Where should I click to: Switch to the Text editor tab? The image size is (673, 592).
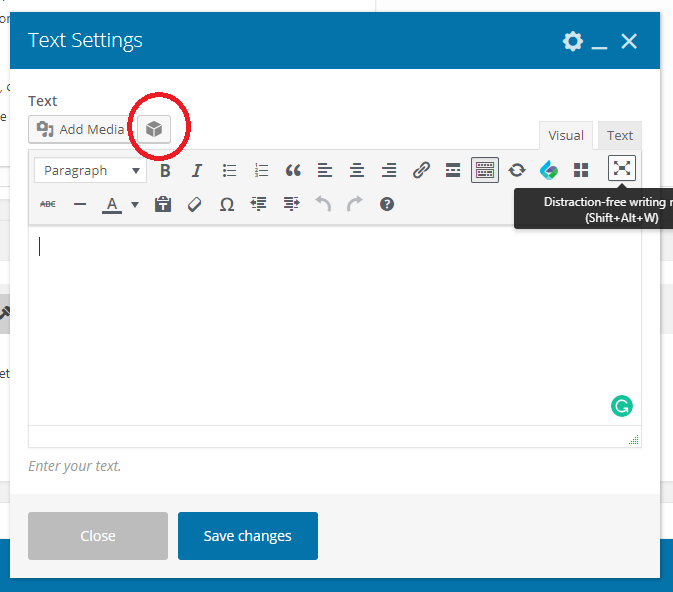[x=620, y=136]
